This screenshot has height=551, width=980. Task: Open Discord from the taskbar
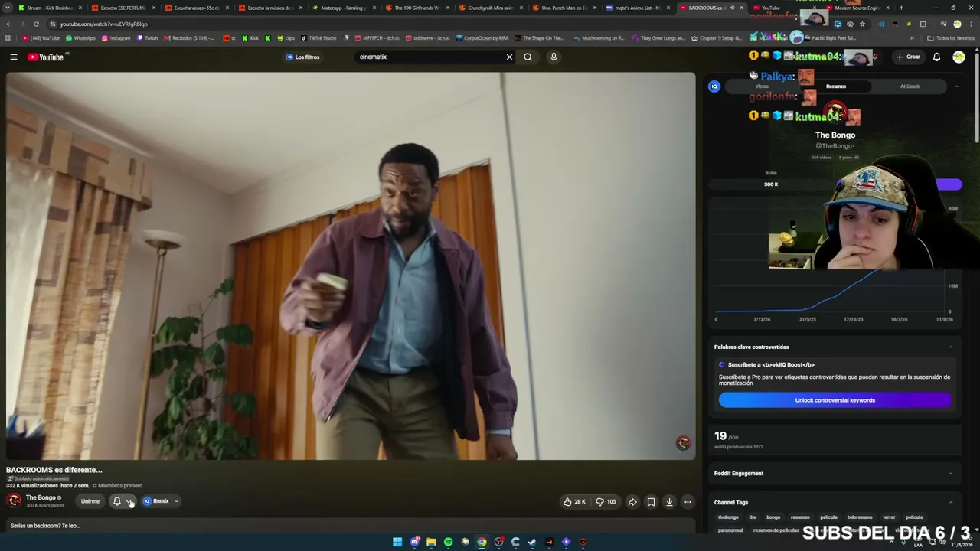[x=414, y=542]
